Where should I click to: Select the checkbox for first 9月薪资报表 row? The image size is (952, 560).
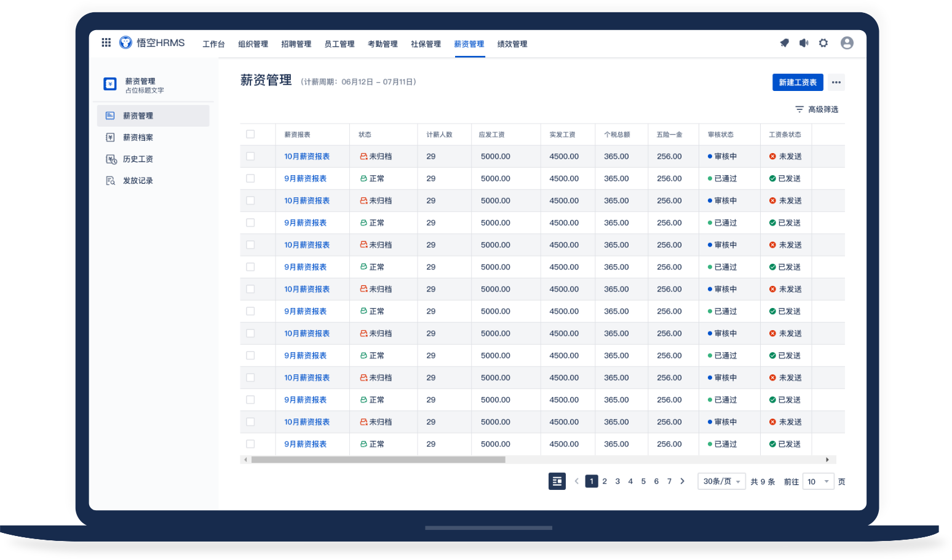[250, 178]
